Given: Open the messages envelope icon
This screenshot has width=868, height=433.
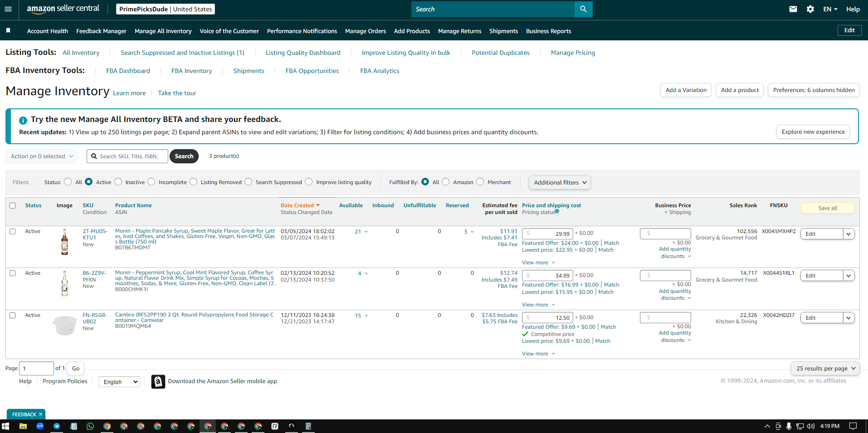Looking at the screenshot, I should coord(793,9).
